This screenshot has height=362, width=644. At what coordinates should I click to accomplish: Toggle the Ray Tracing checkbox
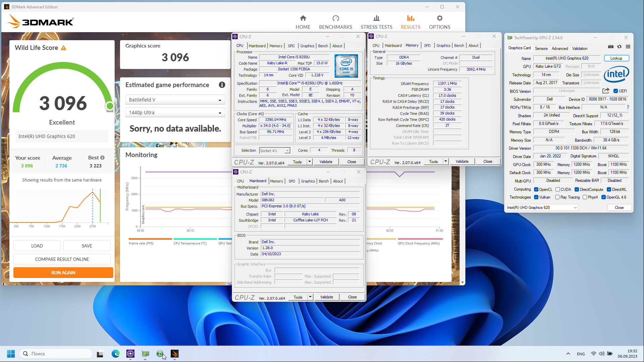pos(557,197)
